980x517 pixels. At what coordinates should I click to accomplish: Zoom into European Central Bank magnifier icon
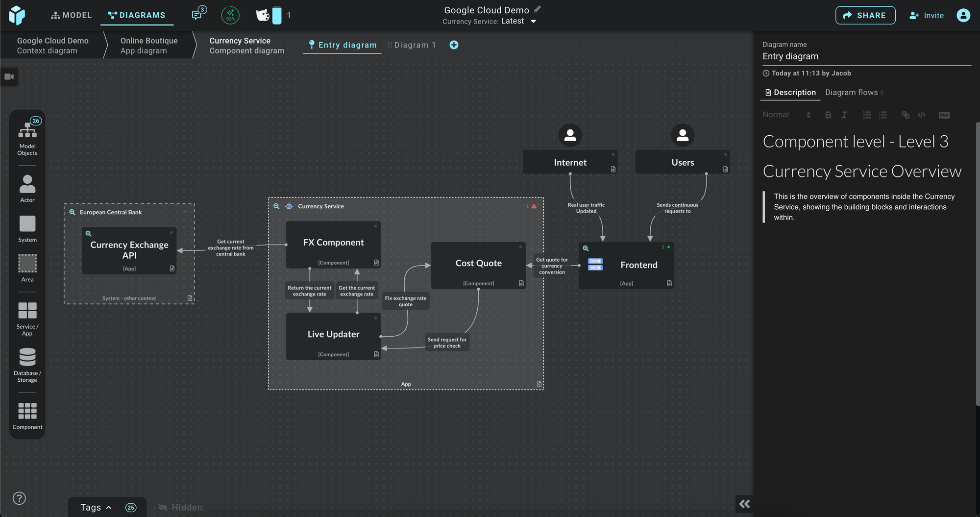coord(72,212)
